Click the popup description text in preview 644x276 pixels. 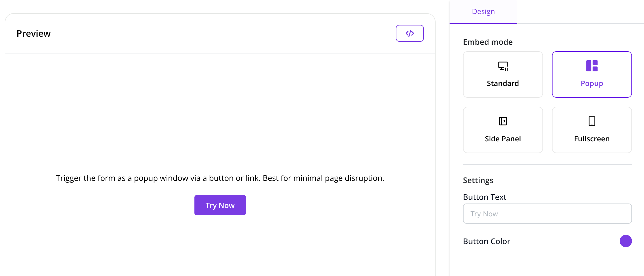220,178
